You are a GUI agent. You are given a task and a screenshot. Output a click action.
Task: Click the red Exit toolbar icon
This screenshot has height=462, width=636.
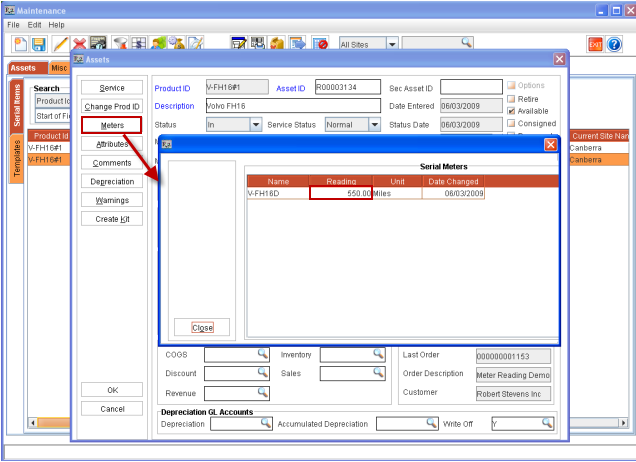coord(595,44)
